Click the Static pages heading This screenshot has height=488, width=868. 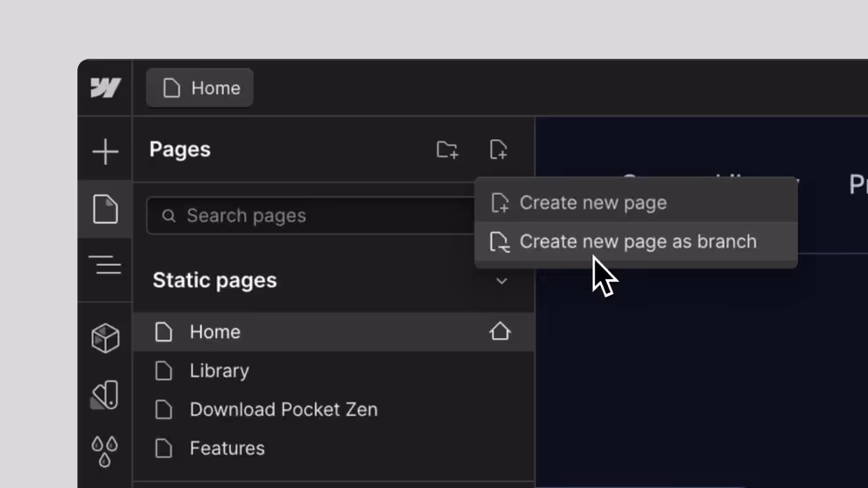pyautogui.click(x=214, y=280)
